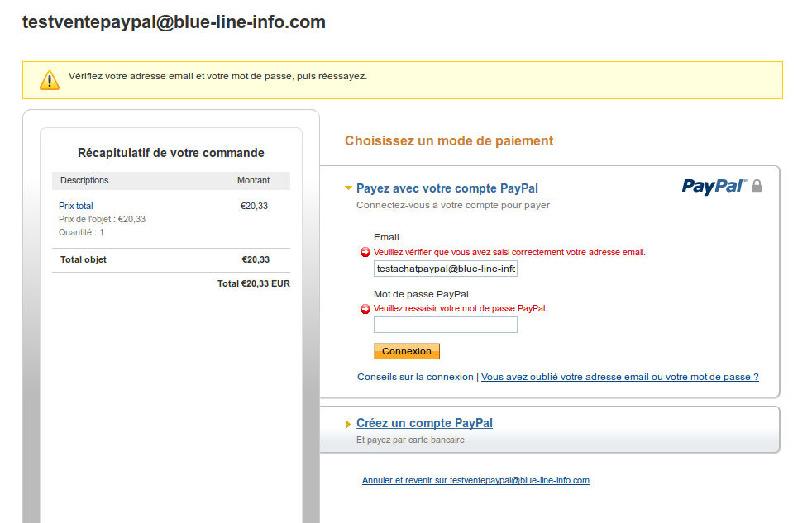The height and width of the screenshot is (523, 812).
Task: Click the red error icon beside the password message
Action: point(365,309)
